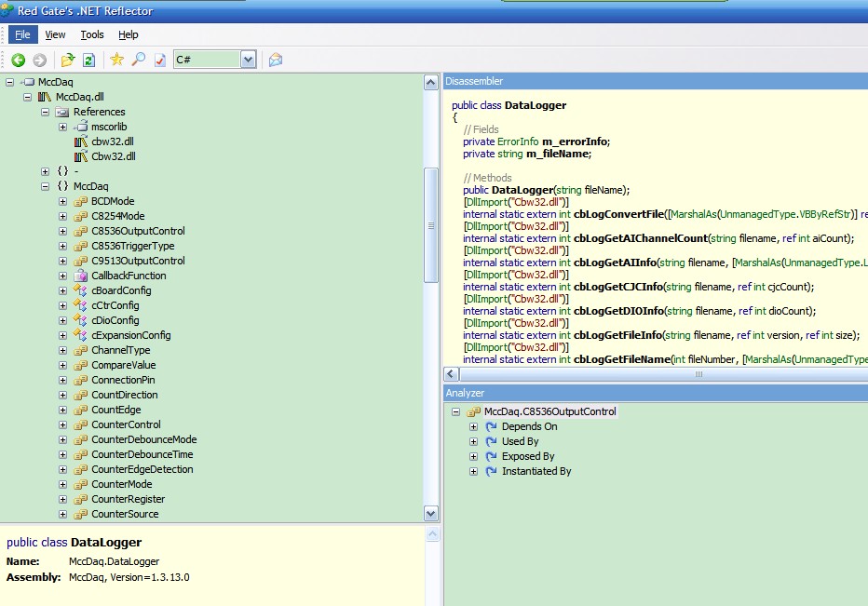Image resolution: width=868 pixels, height=606 pixels.
Task: Expand the BCDMode tree node
Action: tap(63, 201)
